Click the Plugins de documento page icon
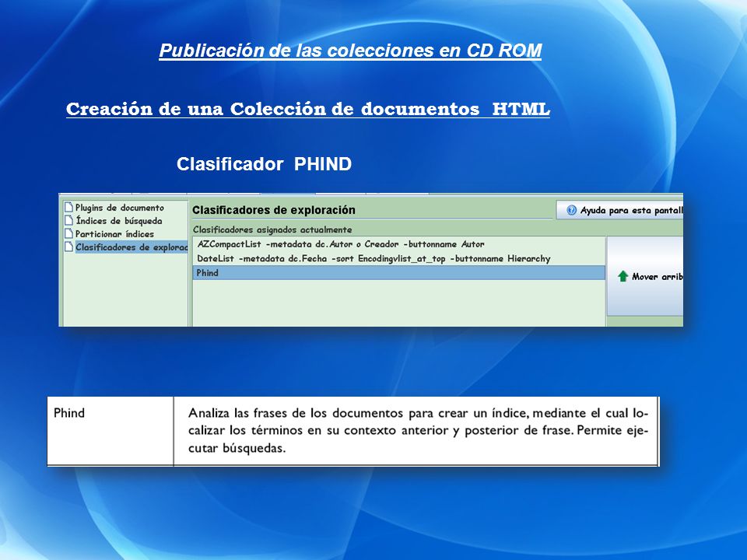 69,207
